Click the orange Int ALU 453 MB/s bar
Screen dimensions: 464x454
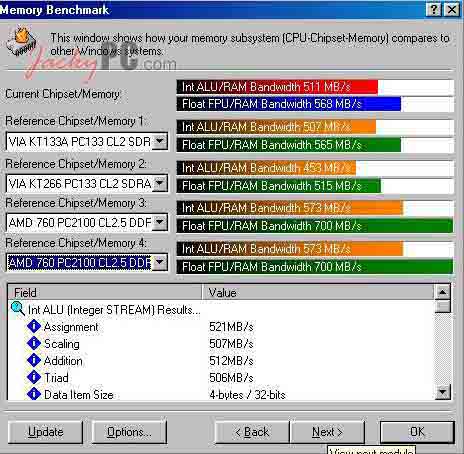[266, 168]
